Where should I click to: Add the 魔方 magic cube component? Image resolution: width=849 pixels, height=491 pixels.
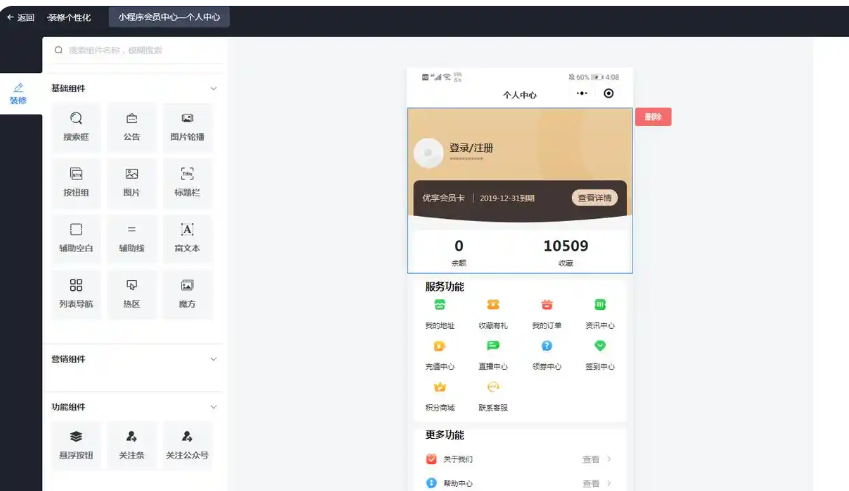(187, 294)
